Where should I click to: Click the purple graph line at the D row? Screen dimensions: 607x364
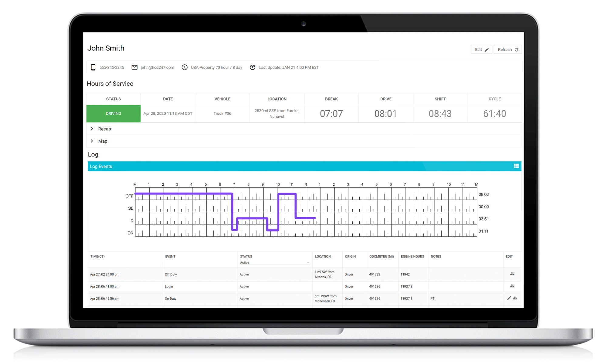tap(252, 218)
